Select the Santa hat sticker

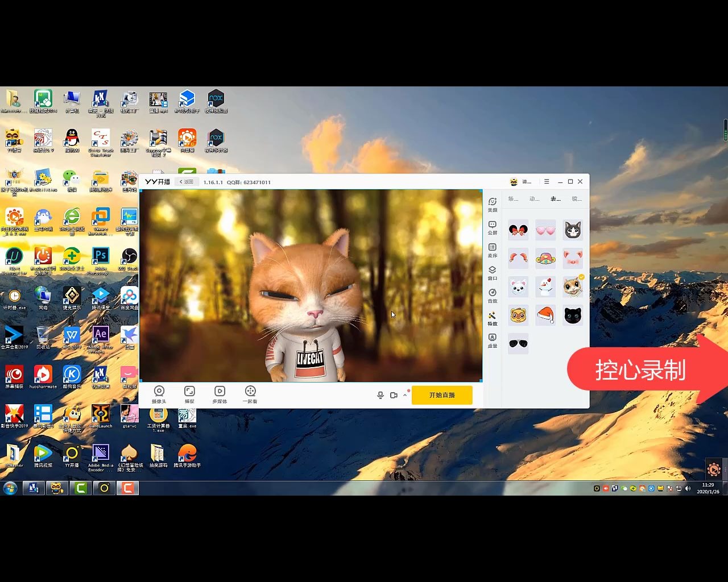coord(545,315)
